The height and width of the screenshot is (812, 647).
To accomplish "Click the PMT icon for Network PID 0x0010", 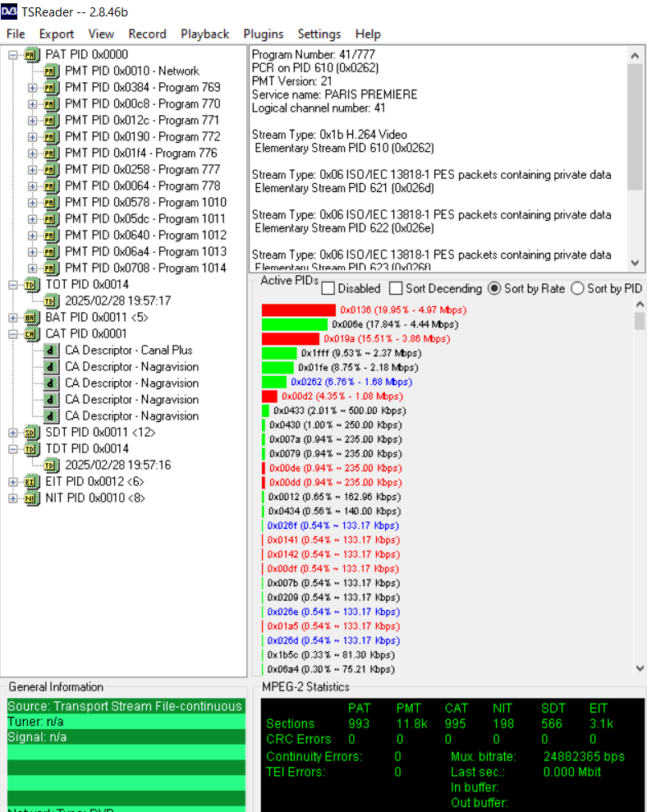I will pos(50,71).
